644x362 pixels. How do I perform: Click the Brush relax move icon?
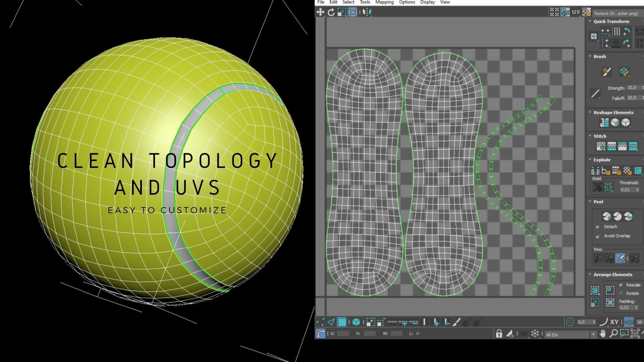click(x=607, y=71)
